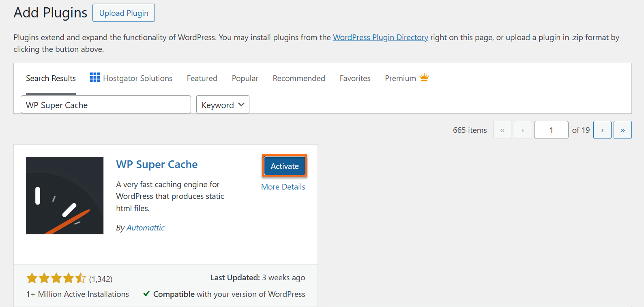Image resolution: width=644 pixels, height=307 pixels.
Task: Click the current page number field
Action: click(551, 130)
